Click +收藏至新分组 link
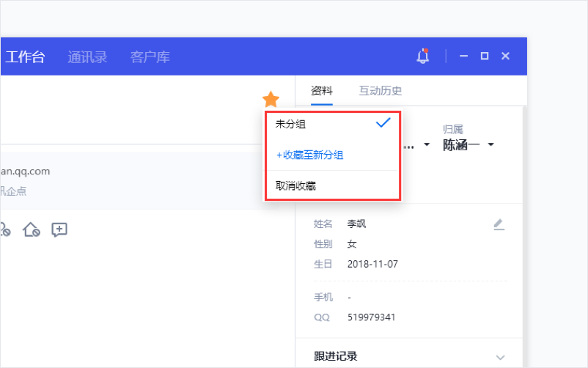This screenshot has width=588, height=368. pyautogui.click(x=309, y=155)
